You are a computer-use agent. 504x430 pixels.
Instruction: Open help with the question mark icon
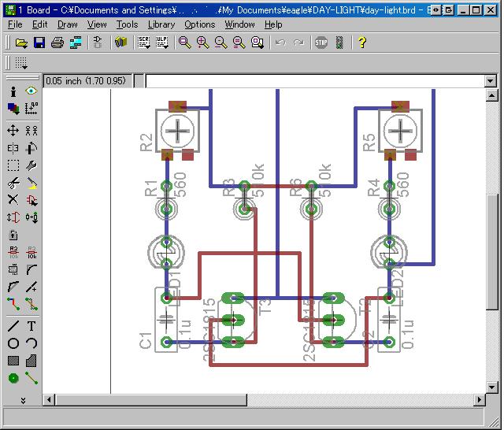pyautogui.click(x=362, y=43)
